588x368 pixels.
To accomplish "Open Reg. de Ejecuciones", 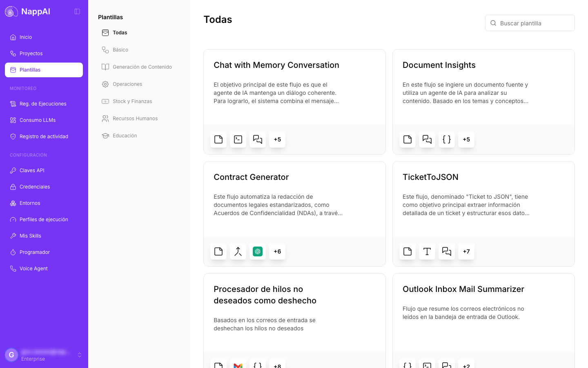I will click(x=44, y=104).
